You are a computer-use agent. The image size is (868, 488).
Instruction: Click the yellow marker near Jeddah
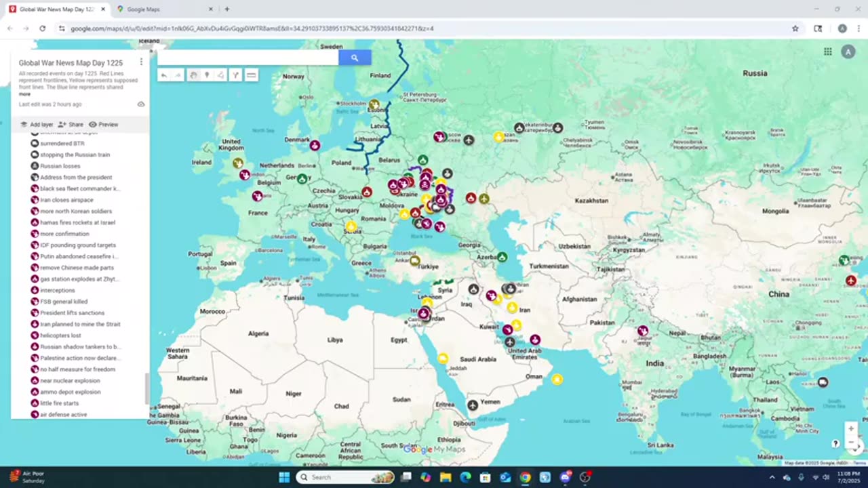point(442,358)
